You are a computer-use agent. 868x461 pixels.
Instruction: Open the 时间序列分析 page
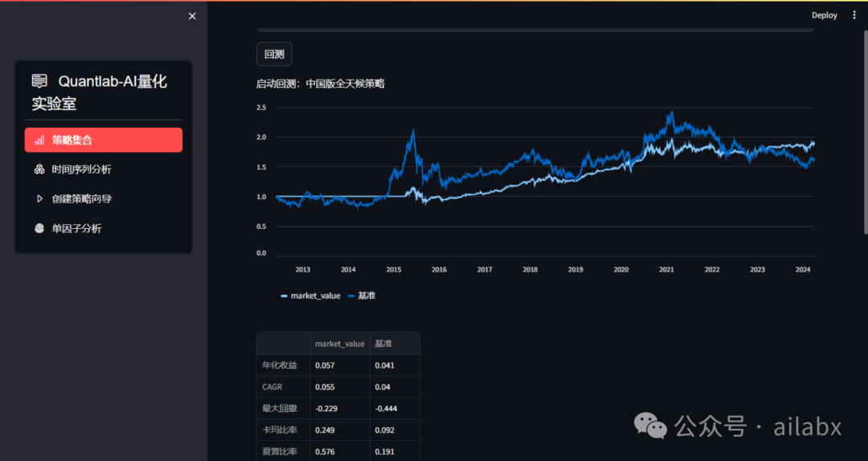pyautogui.click(x=104, y=169)
